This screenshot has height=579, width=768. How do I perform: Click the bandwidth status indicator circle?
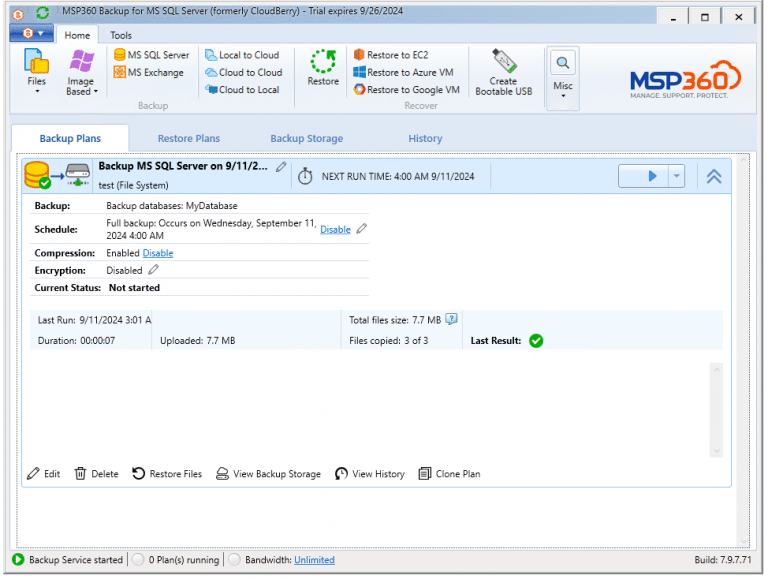point(235,559)
